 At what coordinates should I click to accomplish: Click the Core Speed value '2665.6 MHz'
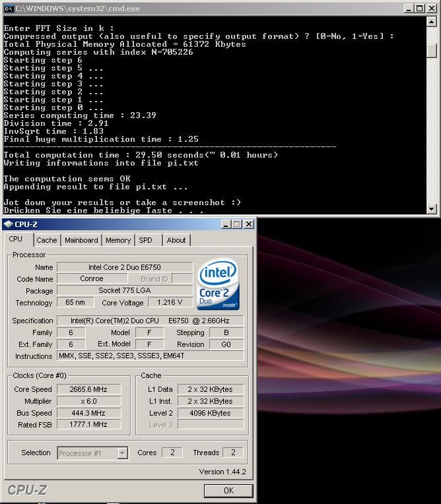(x=88, y=389)
